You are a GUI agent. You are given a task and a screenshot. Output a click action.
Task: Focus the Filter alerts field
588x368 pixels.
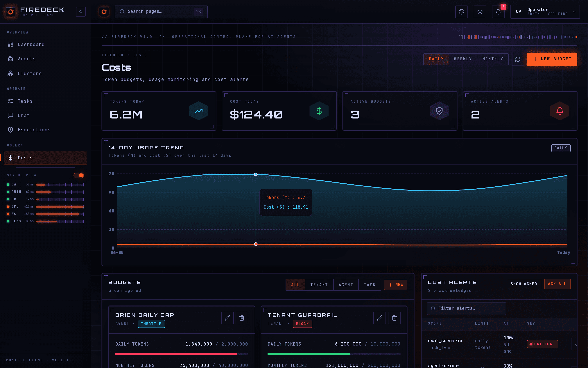point(466,309)
